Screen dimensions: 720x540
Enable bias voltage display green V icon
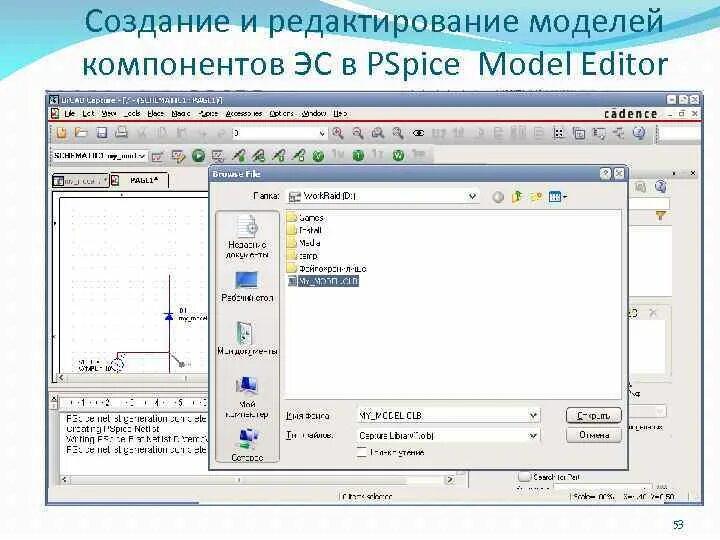(x=318, y=156)
